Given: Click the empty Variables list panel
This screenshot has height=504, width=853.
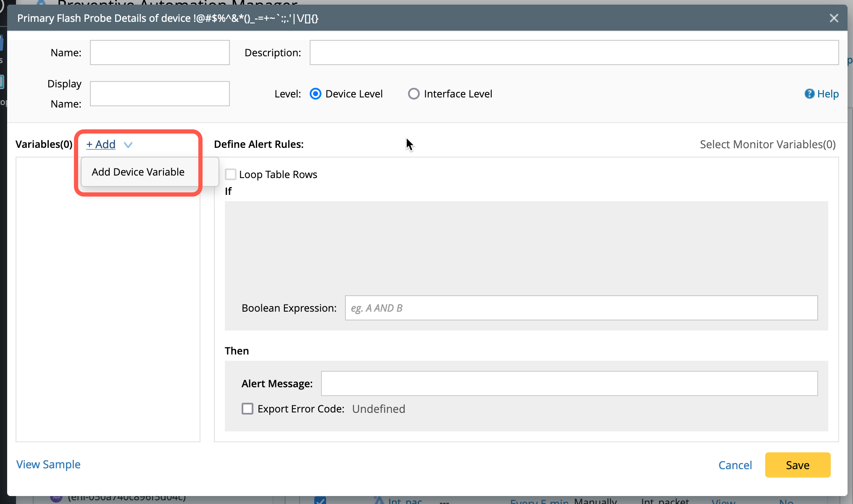Looking at the screenshot, I should click(x=108, y=315).
